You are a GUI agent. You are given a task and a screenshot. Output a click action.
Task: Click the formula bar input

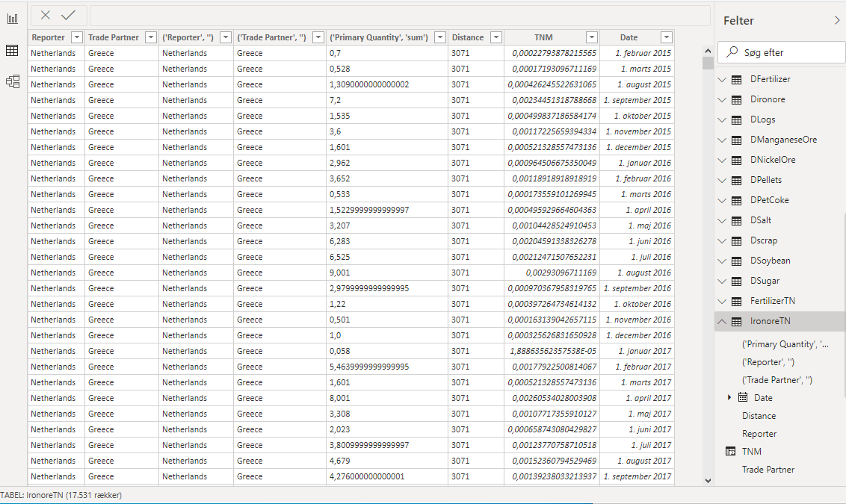coord(400,15)
